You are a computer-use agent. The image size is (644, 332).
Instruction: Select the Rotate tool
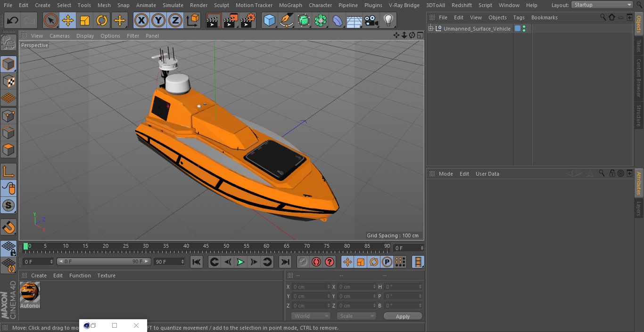[x=102, y=20]
